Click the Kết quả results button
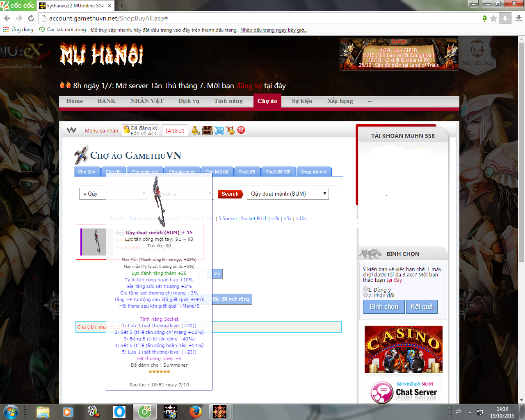525x420 pixels. click(422, 307)
